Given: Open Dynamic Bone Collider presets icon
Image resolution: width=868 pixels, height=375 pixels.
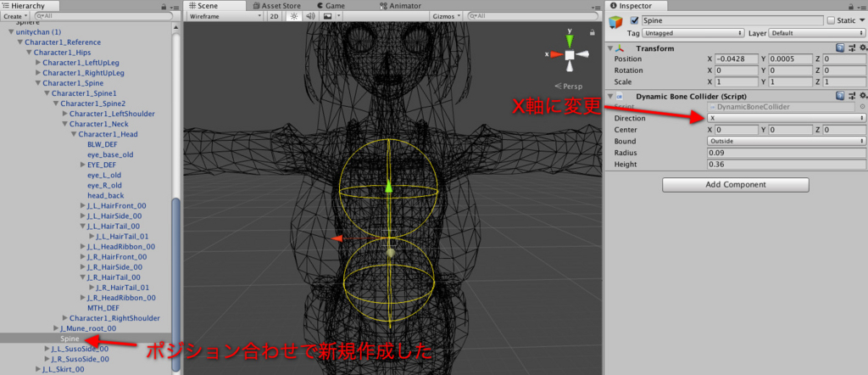Looking at the screenshot, I should 851,96.
